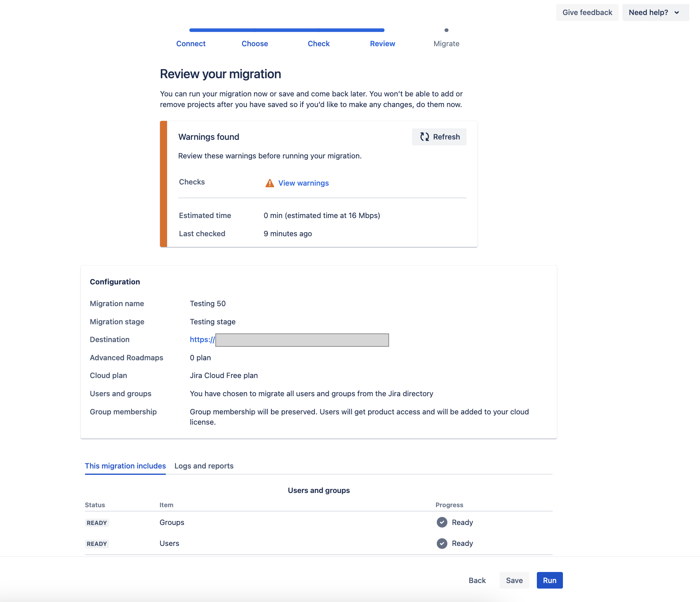Viewport: 700px width, 602px height.
Task: Jump to the Connect step
Action: click(191, 44)
